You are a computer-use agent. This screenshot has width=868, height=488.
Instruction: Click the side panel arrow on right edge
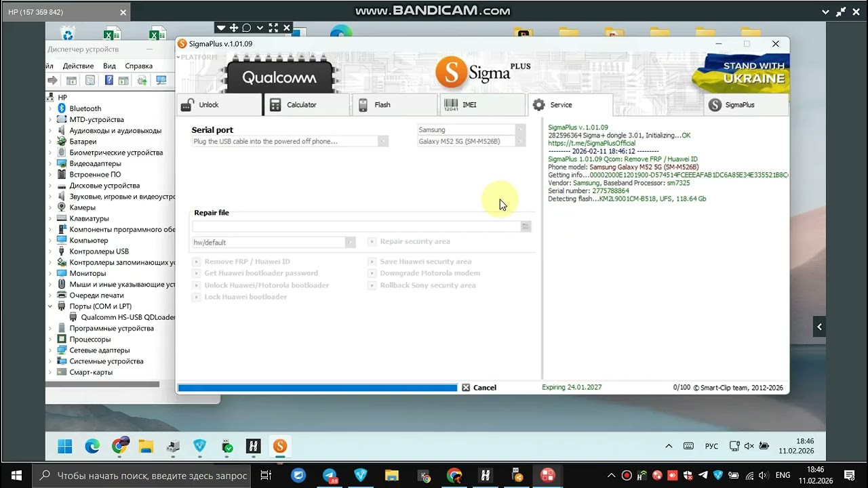(819, 327)
